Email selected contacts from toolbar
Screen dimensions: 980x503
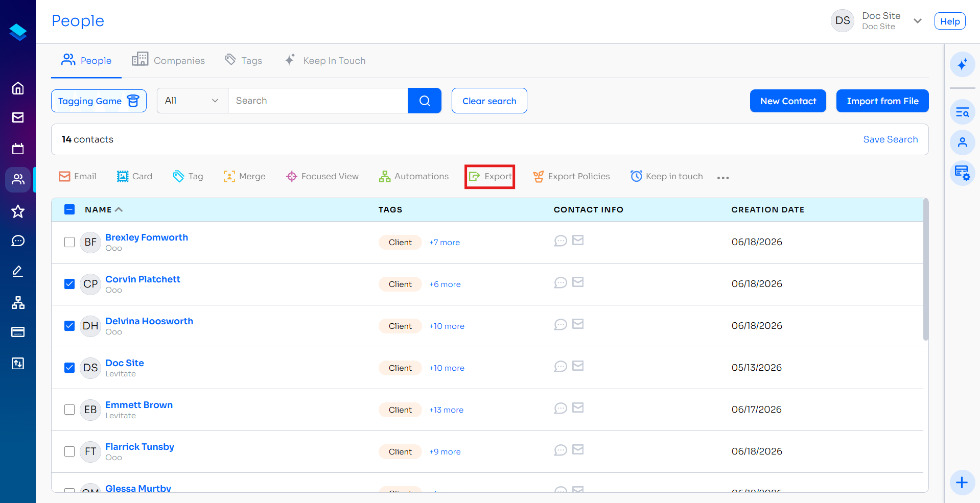78,177
